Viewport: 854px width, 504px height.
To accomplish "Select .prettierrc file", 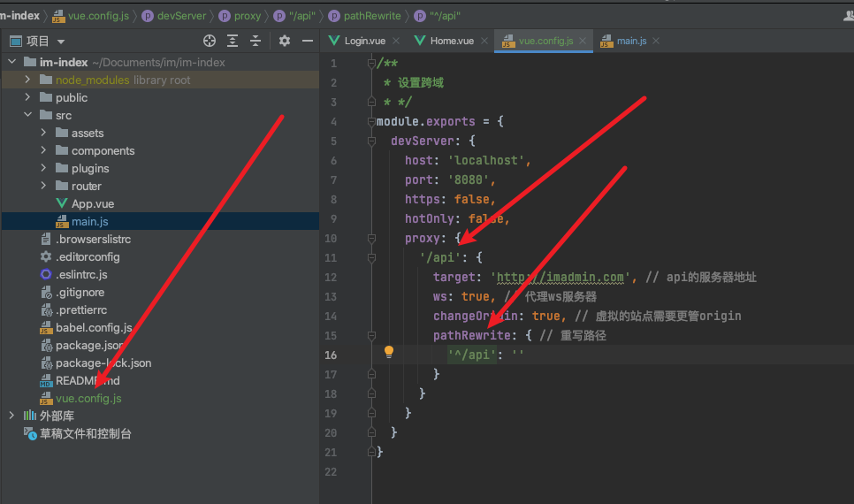I will [x=81, y=310].
